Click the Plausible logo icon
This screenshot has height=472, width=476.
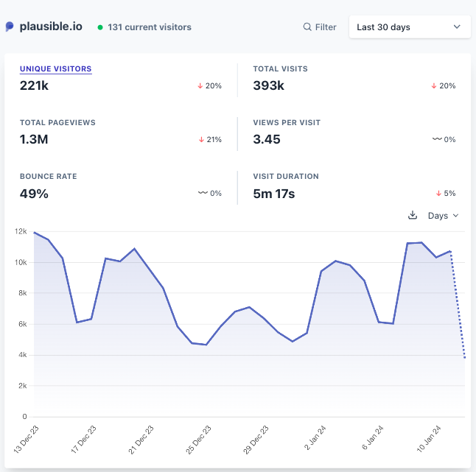point(10,27)
